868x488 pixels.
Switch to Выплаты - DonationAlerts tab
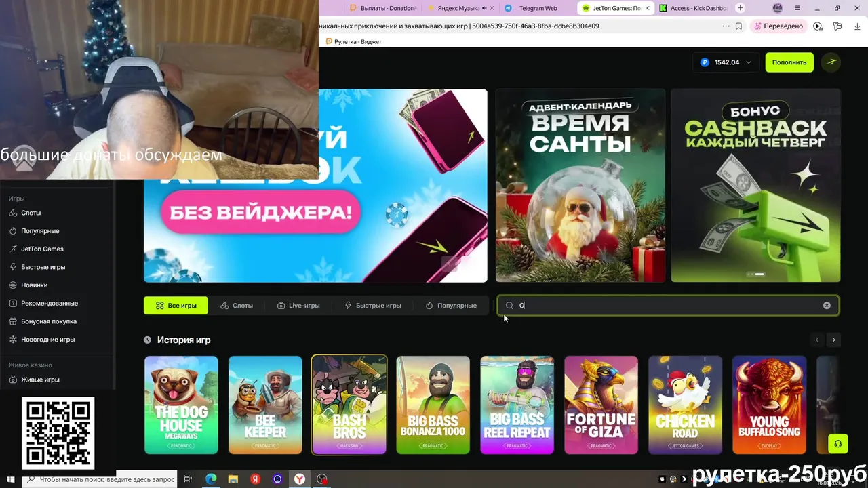tap(383, 8)
